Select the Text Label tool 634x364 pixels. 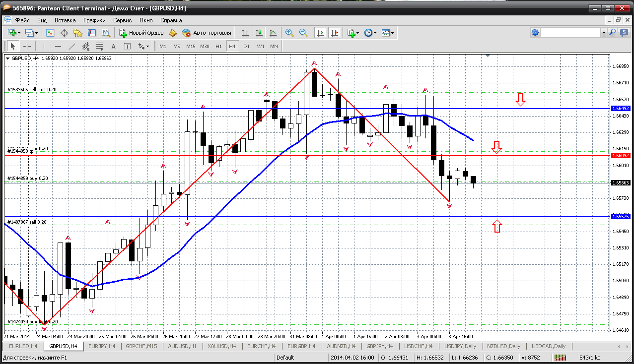tap(127, 46)
